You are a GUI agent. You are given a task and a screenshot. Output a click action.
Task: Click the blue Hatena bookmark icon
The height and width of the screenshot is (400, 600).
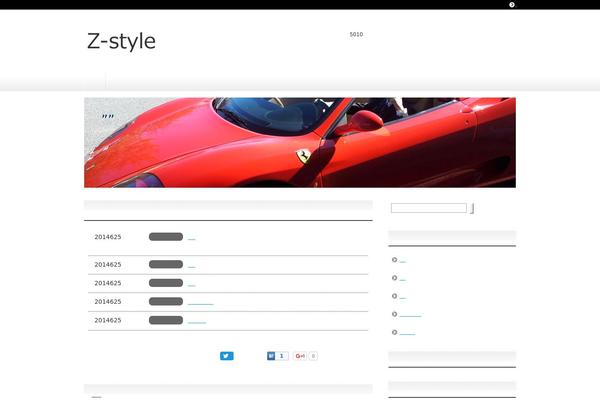tap(271, 356)
